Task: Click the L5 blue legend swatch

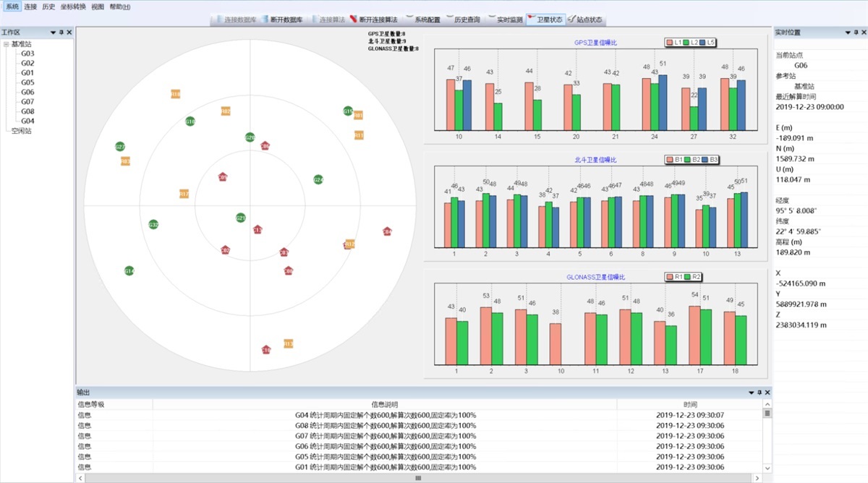Action: click(703, 43)
